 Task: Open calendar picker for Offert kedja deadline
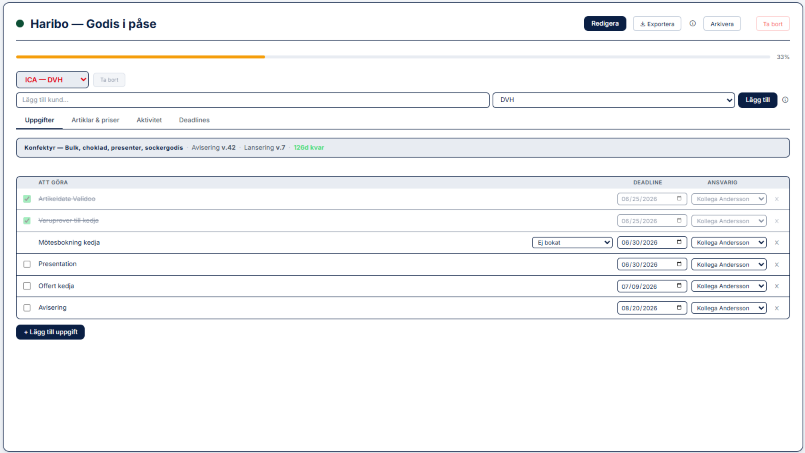point(679,286)
